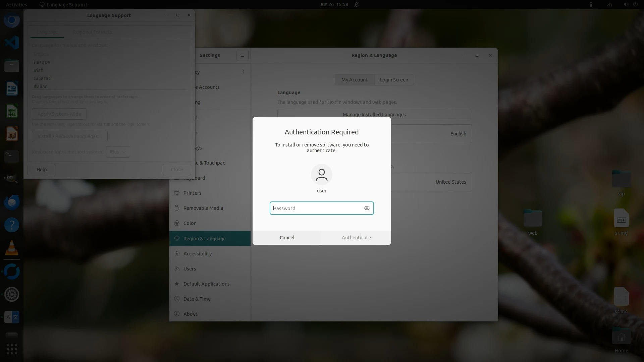The image size is (644, 362).
Task: Toggle password visibility eye icon
Action: click(367, 208)
